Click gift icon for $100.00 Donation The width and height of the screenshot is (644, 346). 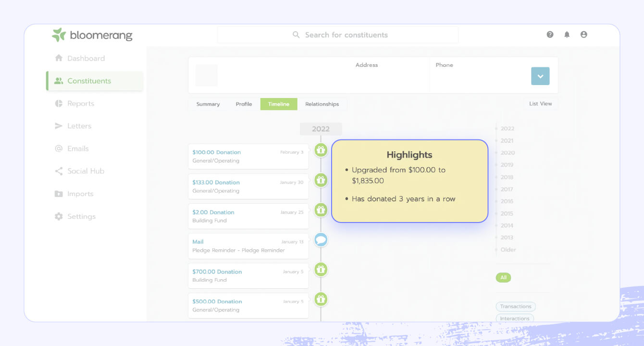[321, 150]
